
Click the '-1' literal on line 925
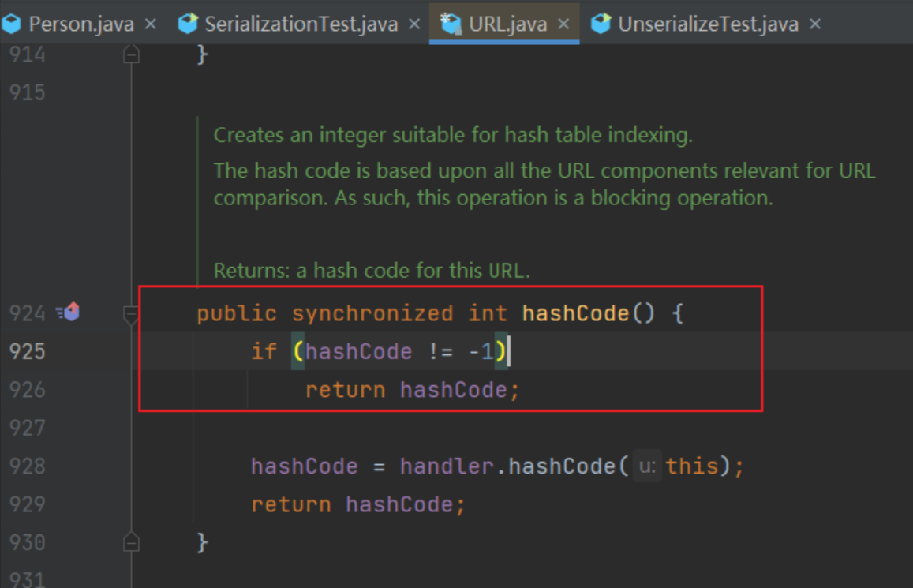point(481,352)
